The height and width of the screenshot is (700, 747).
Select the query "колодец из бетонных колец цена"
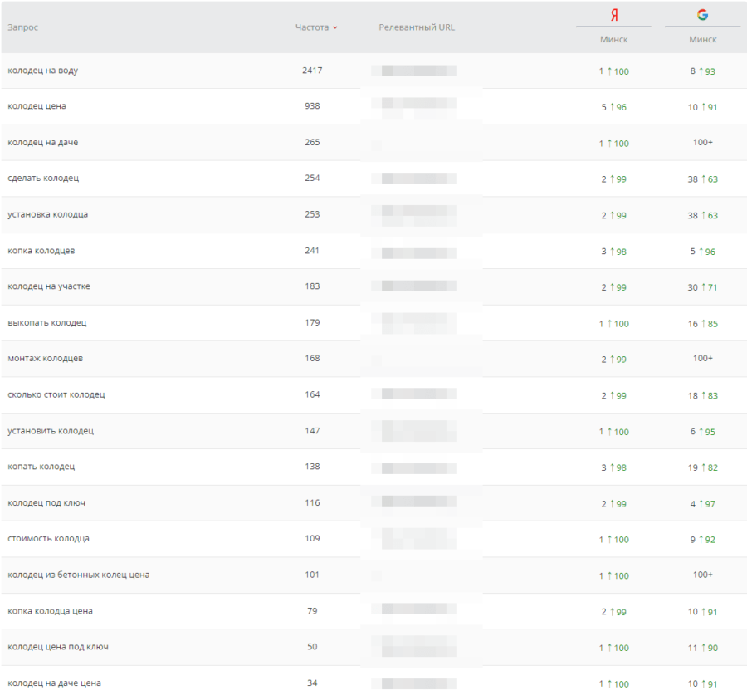[79, 575]
